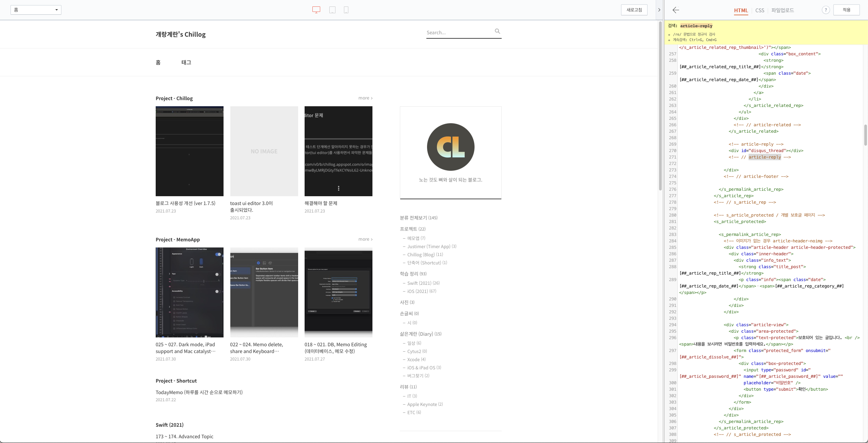Open the 태그 navigation menu item
Viewport: 868px width, 443px height.
186,62
